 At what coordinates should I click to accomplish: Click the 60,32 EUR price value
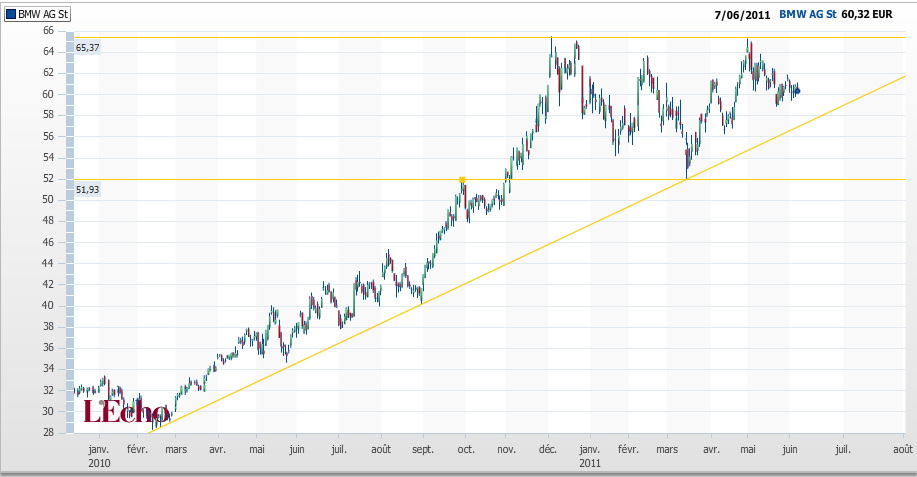[x=867, y=15]
